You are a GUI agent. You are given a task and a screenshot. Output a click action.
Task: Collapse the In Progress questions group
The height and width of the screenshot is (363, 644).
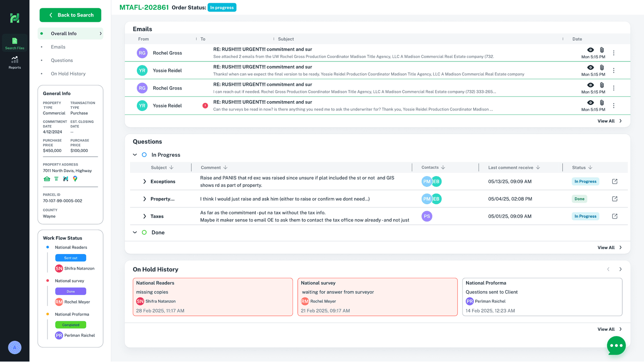click(135, 155)
